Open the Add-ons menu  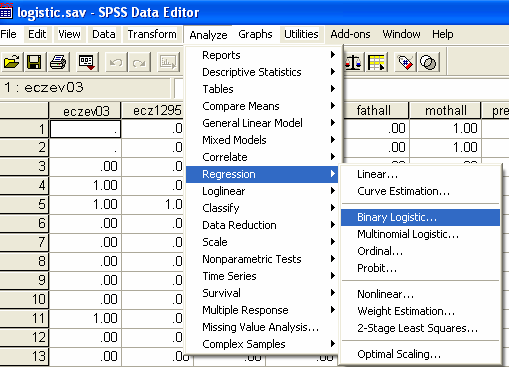[x=350, y=34]
